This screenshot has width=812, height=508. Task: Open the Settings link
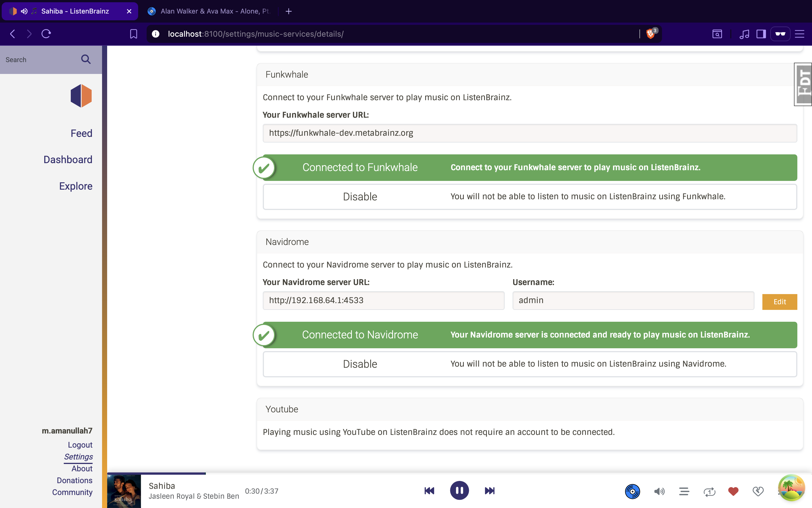coord(78,457)
